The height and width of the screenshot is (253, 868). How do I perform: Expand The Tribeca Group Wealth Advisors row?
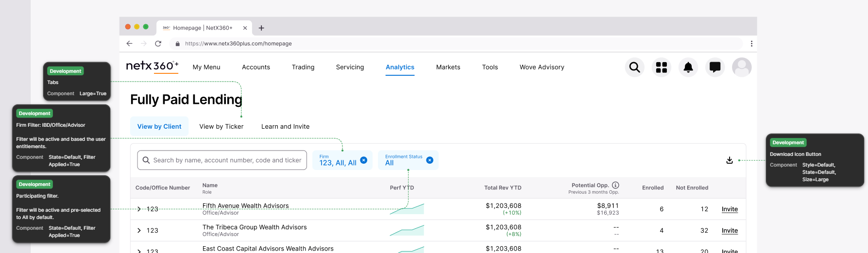click(x=139, y=231)
